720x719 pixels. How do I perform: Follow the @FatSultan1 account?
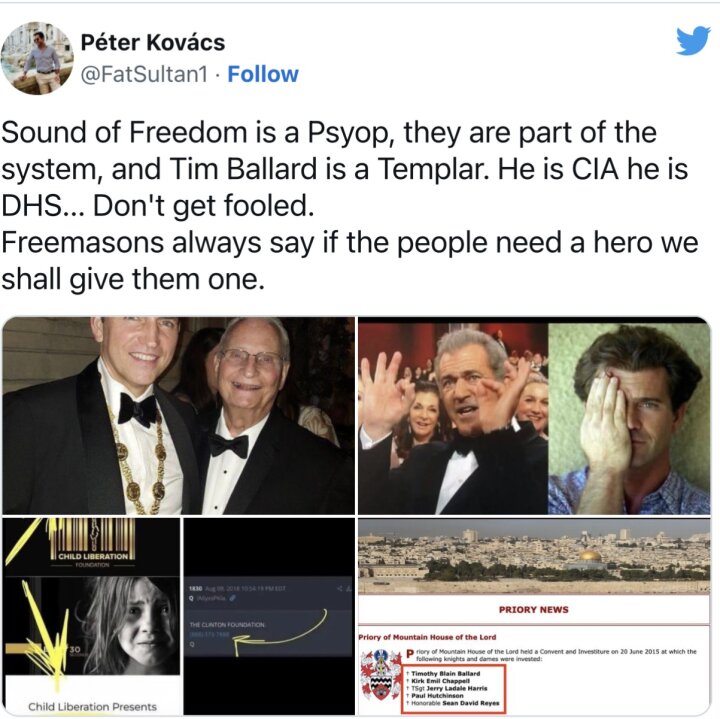click(x=263, y=74)
